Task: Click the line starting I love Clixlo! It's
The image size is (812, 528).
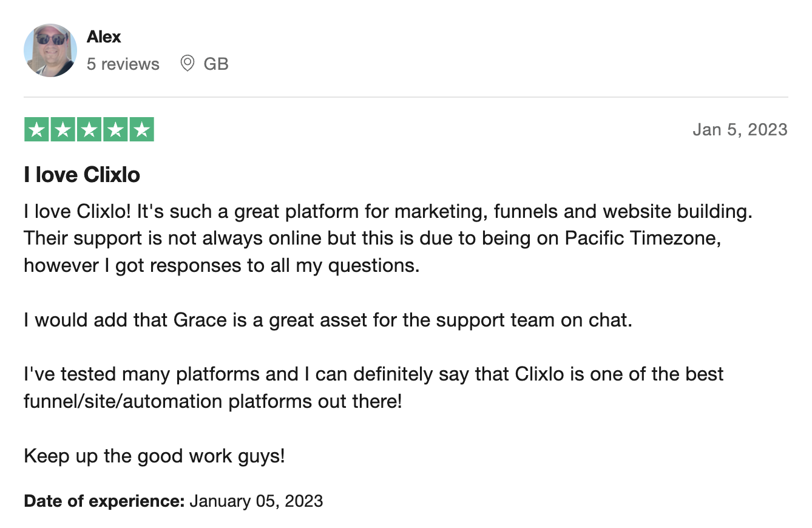Action: [388, 212]
